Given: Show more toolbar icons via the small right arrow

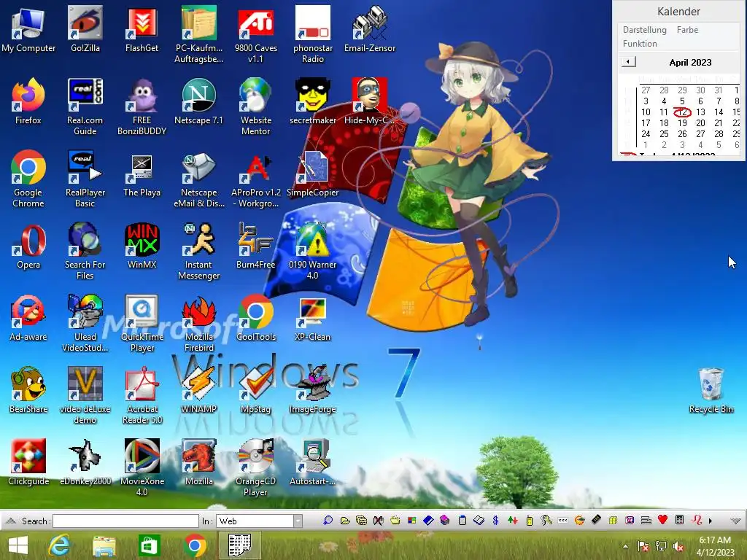Looking at the screenshot, I should point(711,521).
